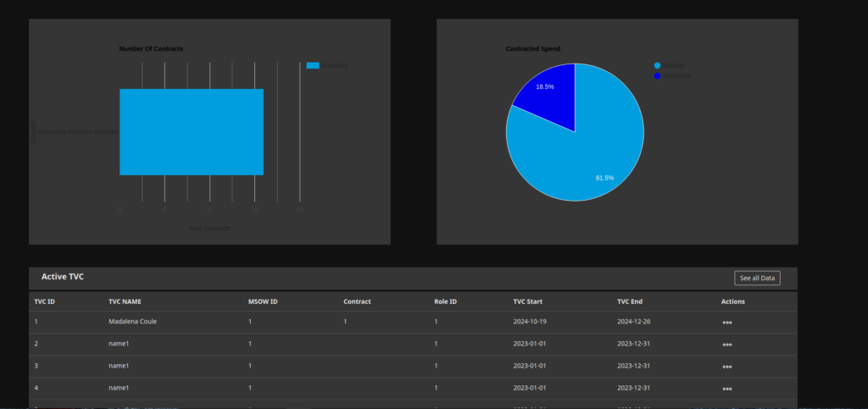The image size is (868, 409).
Task: Select the Madalena Coule name cell
Action: pyautogui.click(x=133, y=322)
